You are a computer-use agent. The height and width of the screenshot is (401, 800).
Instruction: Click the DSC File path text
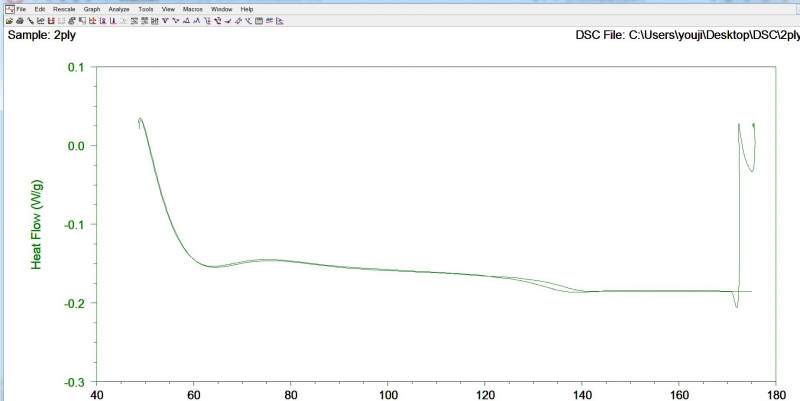pos(687,35)
